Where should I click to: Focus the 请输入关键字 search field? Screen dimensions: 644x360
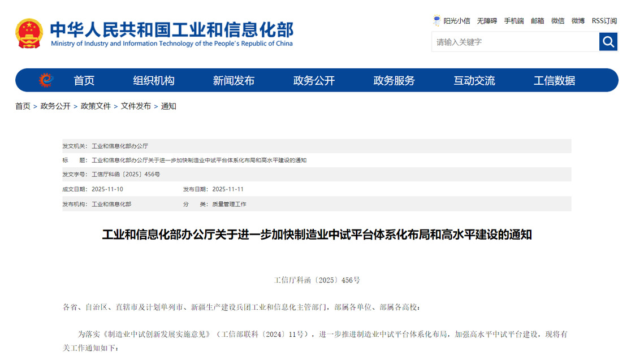tap(515, 42)
